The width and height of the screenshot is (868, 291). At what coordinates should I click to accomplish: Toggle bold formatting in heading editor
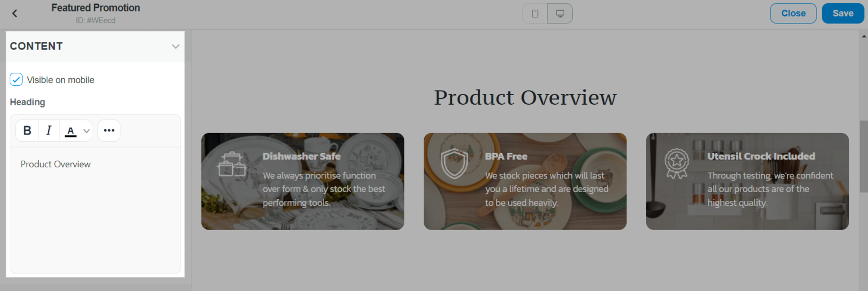point(27,130)
